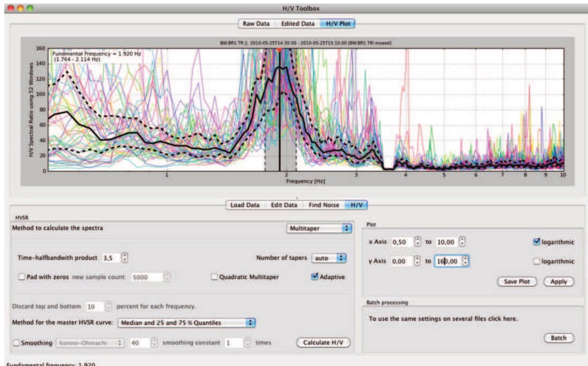
Task: Uncheck the Adaptive checkbox
Action: coord(315,276)
